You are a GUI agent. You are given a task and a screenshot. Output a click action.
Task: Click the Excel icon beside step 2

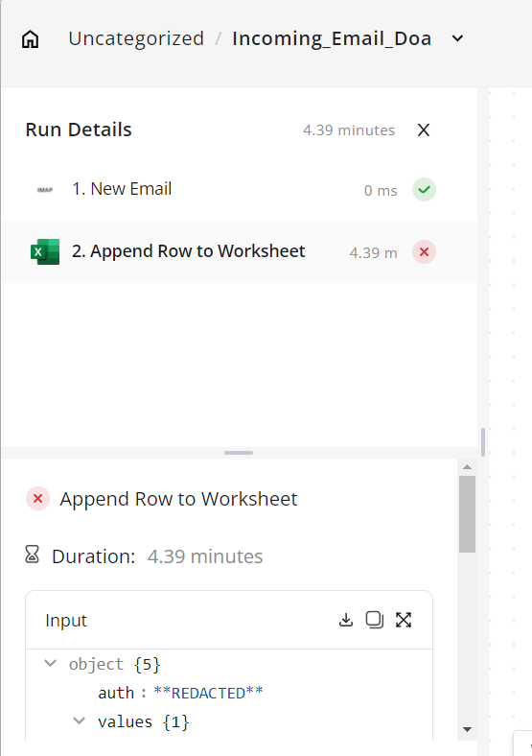coord(45,251)
